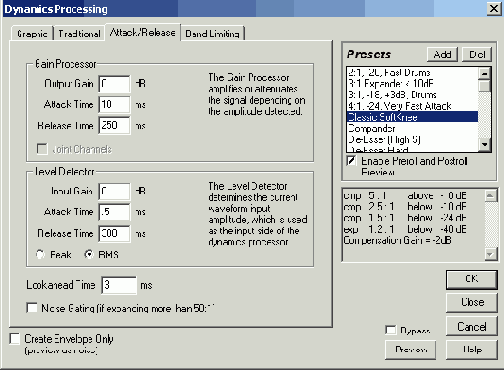
Task: Toggle Enable Preroll and Postroll Preview checkbox
Action: tap(351, 161)
